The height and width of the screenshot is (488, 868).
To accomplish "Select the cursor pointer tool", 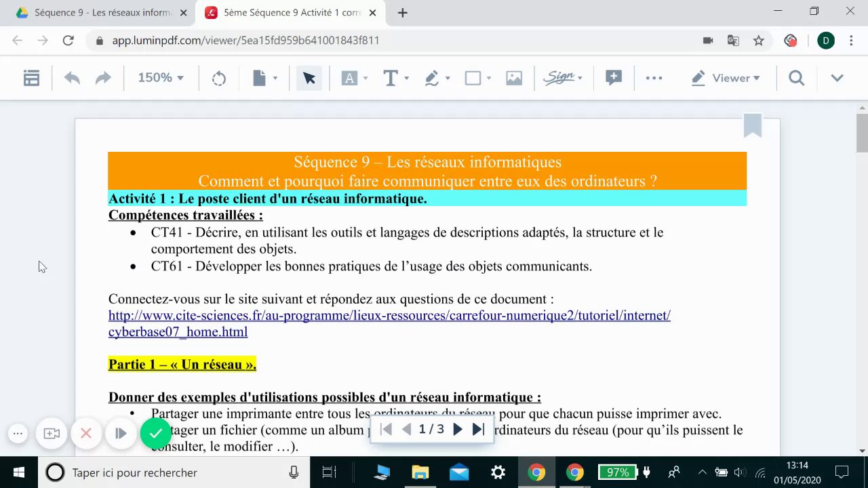I will pyautogui.click(x=309, y=78).
